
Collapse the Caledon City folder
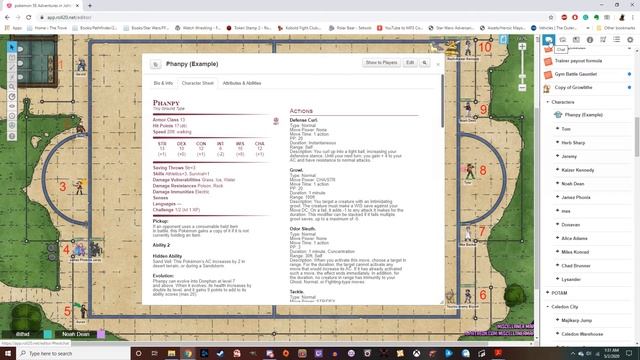tap(548, 307)
